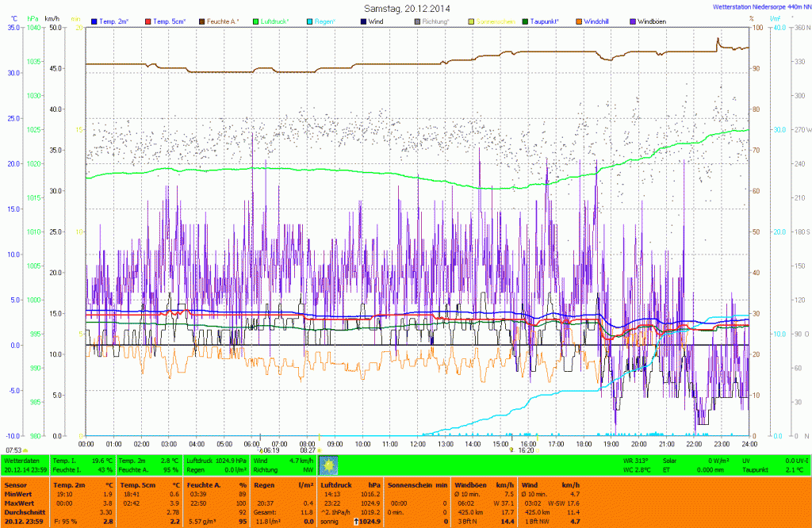
Task: Select the yellow Sonnenschein legend square
Action: pos(472,20)
